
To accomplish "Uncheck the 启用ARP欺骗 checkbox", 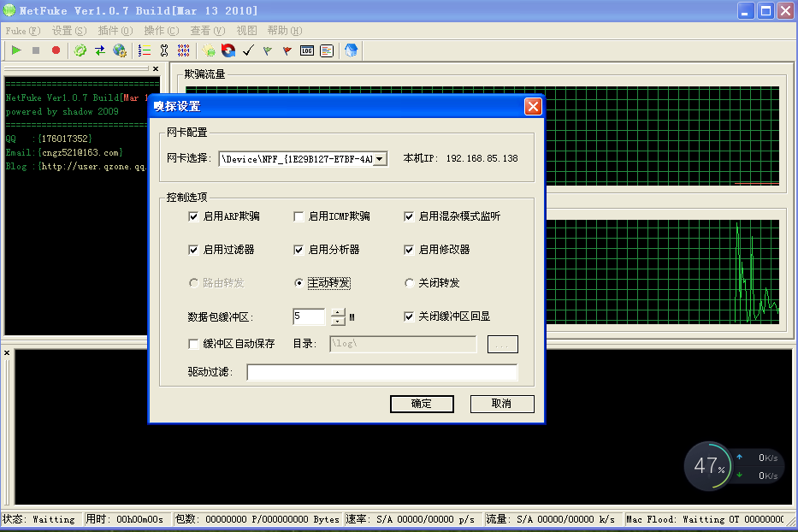I will (x=193, y=217).
